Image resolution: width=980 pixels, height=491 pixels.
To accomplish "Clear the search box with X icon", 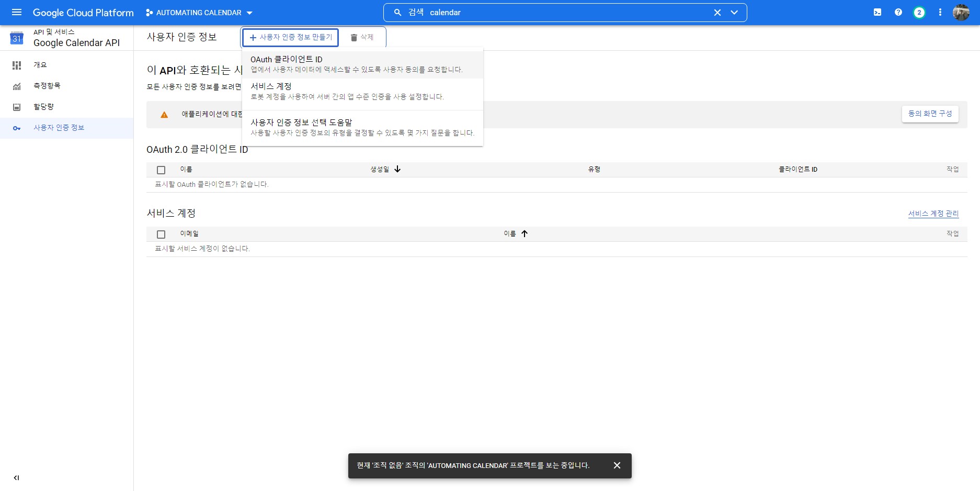I will tap(717, 13).
